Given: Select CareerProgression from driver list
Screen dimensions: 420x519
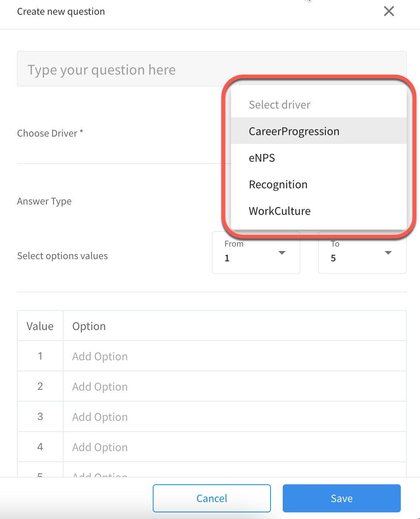Looking at the screenshot, I should coord(319,131).
